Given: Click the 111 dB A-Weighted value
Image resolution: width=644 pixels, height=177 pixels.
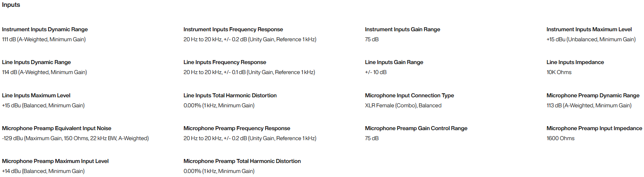Looking at the screenshot, I should [44, 39].
